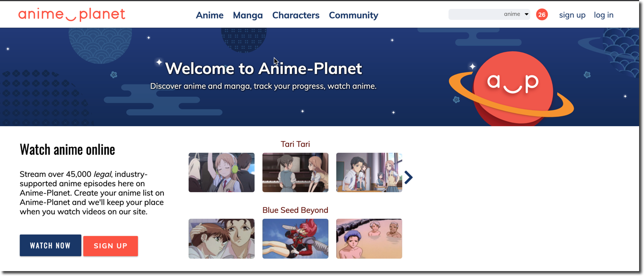
Task: Advance the Tari Tari carousel with the chevron
Action: coord(408,177)
